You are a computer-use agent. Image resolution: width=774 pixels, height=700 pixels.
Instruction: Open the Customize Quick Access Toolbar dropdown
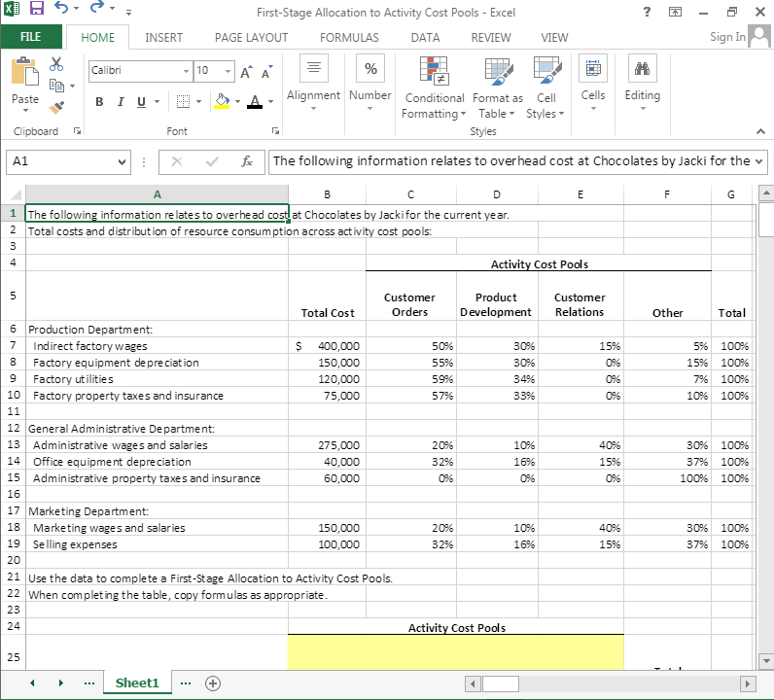click(x=128, y=12)
